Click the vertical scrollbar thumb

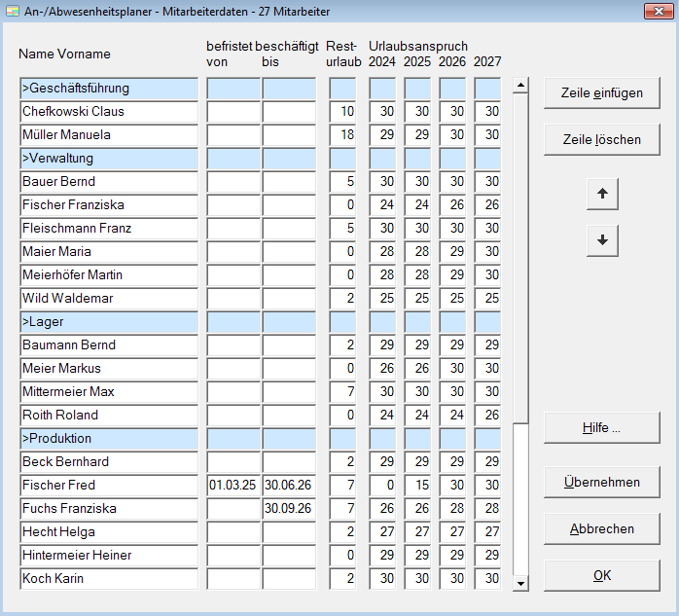[520, 258]
